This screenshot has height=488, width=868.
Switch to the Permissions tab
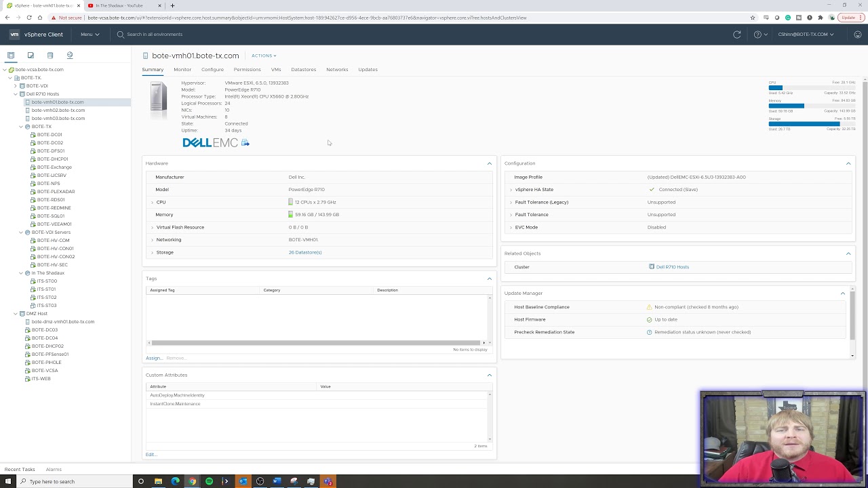tap(248, 70)
